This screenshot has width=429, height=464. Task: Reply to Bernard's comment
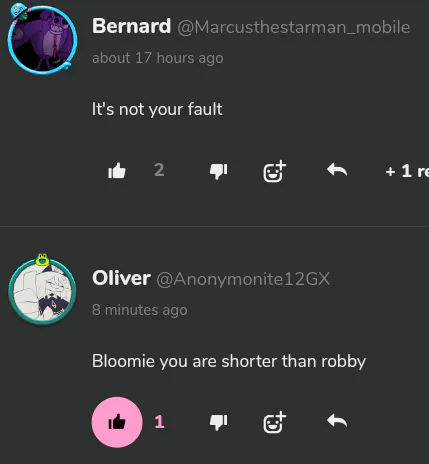pos(337,170)
